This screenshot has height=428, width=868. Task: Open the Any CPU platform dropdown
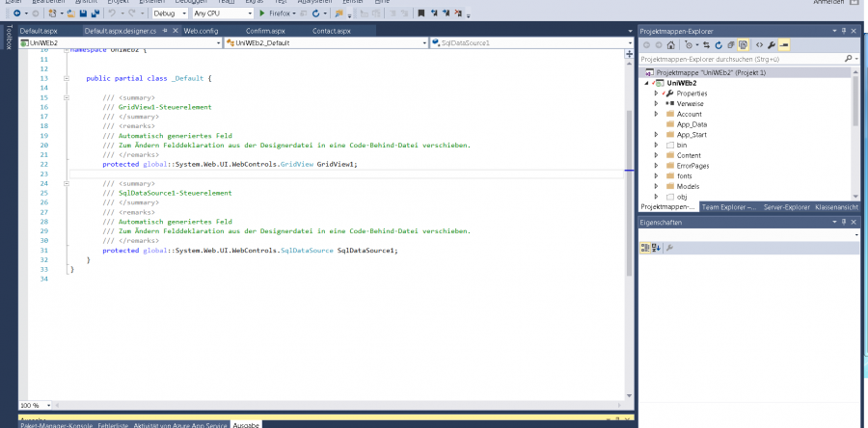pyautogui.click(x=250, y=13)
